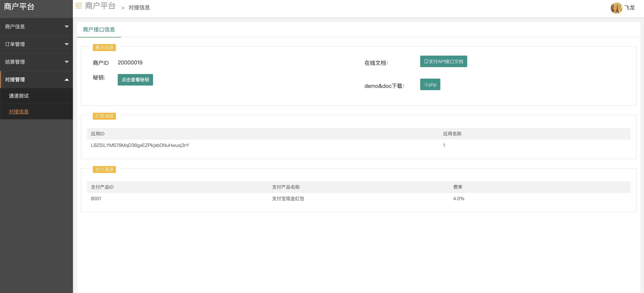The width and height of the screenshot is (644, 293).
Task: Click the 在线文档 label
Action: pos(376,63)
